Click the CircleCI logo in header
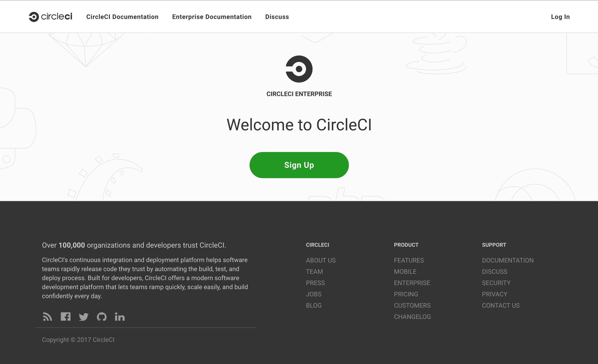 click(x=50, y=17)
